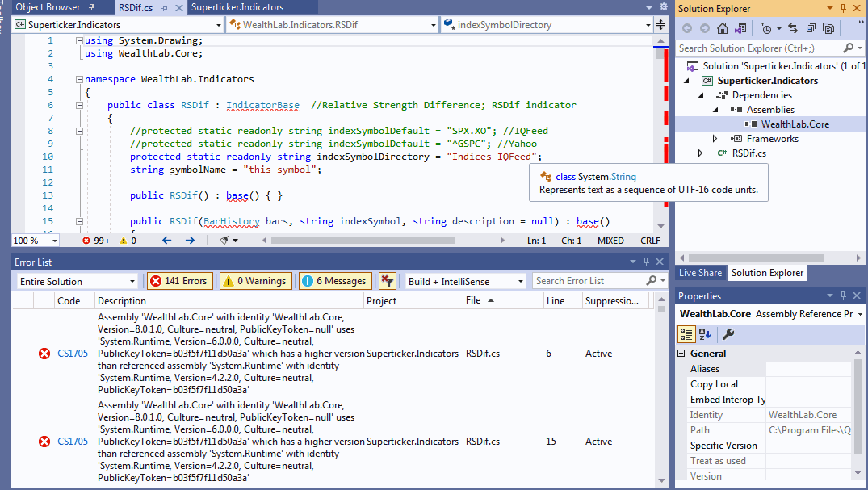
Task: Expand the Frameworks node in Dependencies
Action: [x=714, y=138]
